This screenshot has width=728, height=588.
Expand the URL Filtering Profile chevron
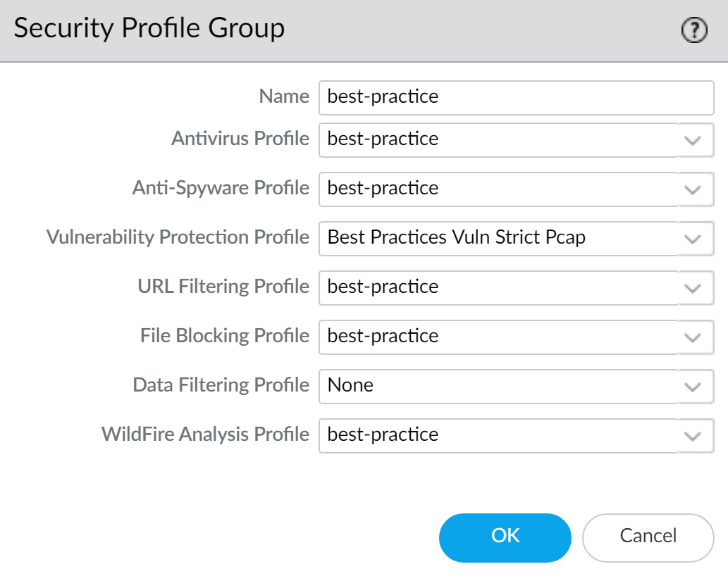[x=693, y=288]
